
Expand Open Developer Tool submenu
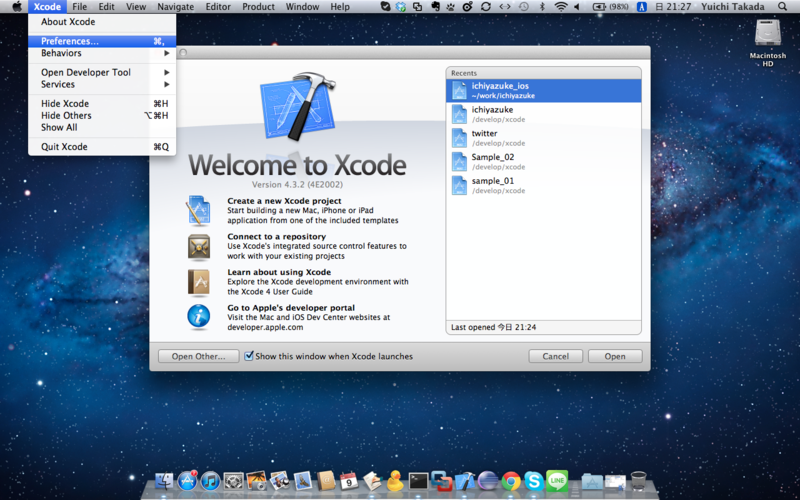click(x=102, y=72)
